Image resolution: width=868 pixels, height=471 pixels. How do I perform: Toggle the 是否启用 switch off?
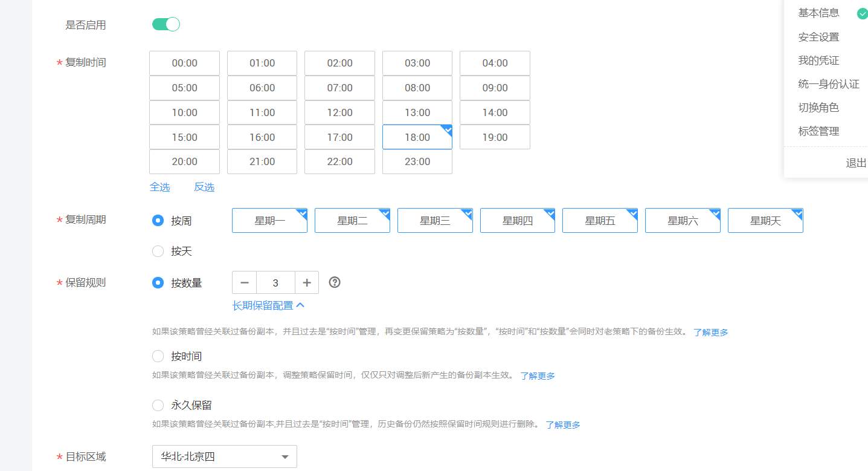(x=166, y=25)
